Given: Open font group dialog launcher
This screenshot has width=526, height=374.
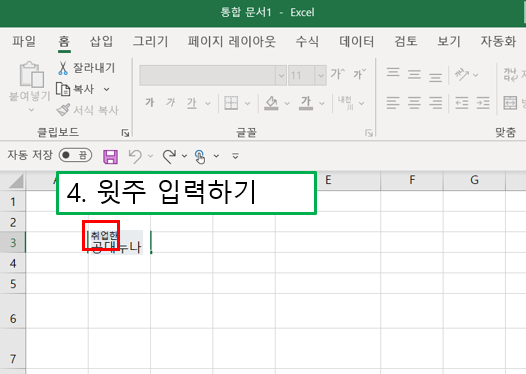Looking at the screenshot, I should click(x=369, y=133).
